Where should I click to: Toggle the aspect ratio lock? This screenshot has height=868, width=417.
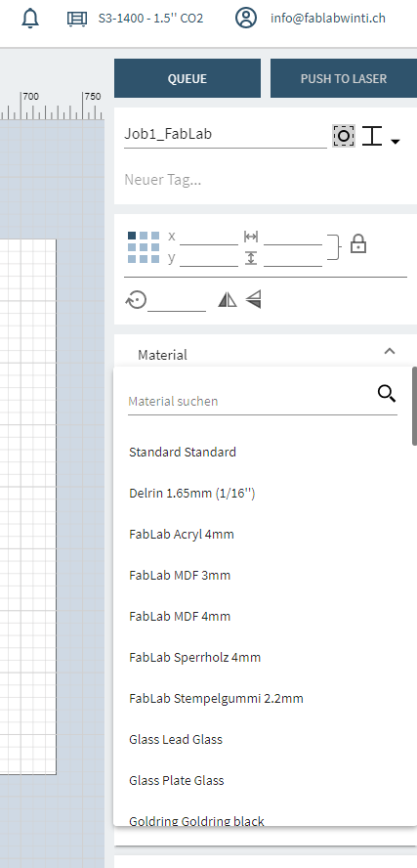(x=358, y=243)
